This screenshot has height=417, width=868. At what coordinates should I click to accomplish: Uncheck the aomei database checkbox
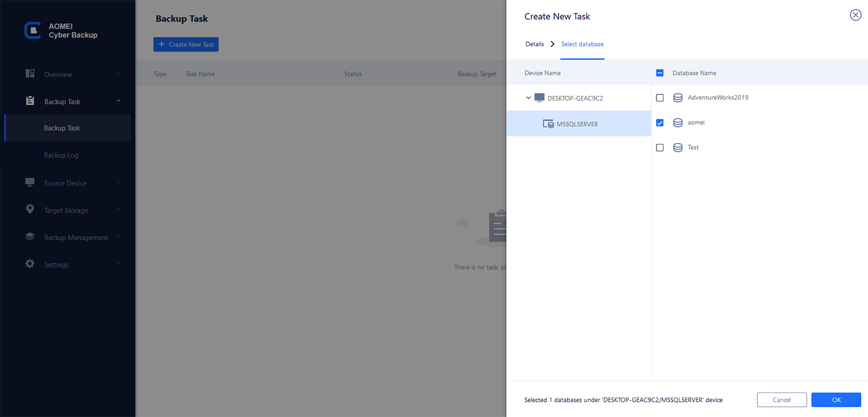pos(660,123)
